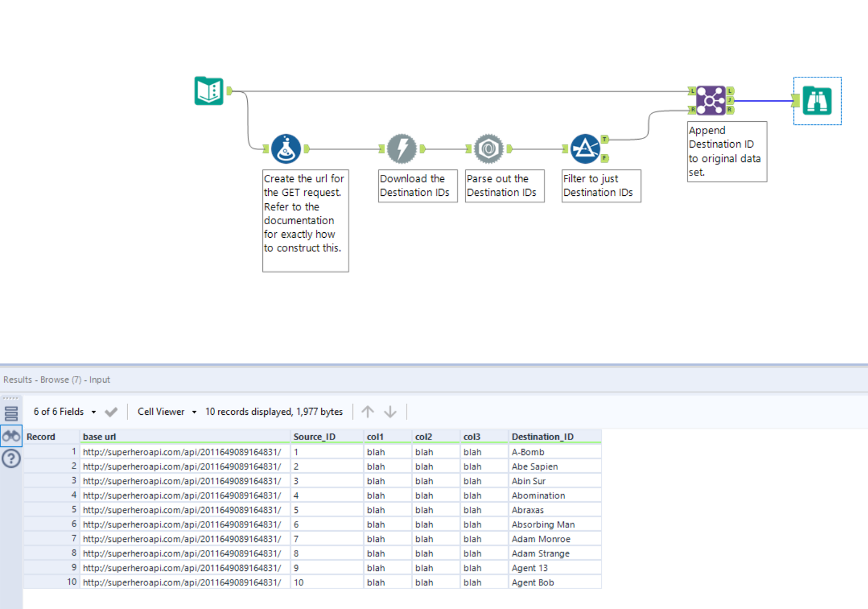The image size is (868, 609).
Task: Select the Formula flask tool
Action: tap(286, 149)
